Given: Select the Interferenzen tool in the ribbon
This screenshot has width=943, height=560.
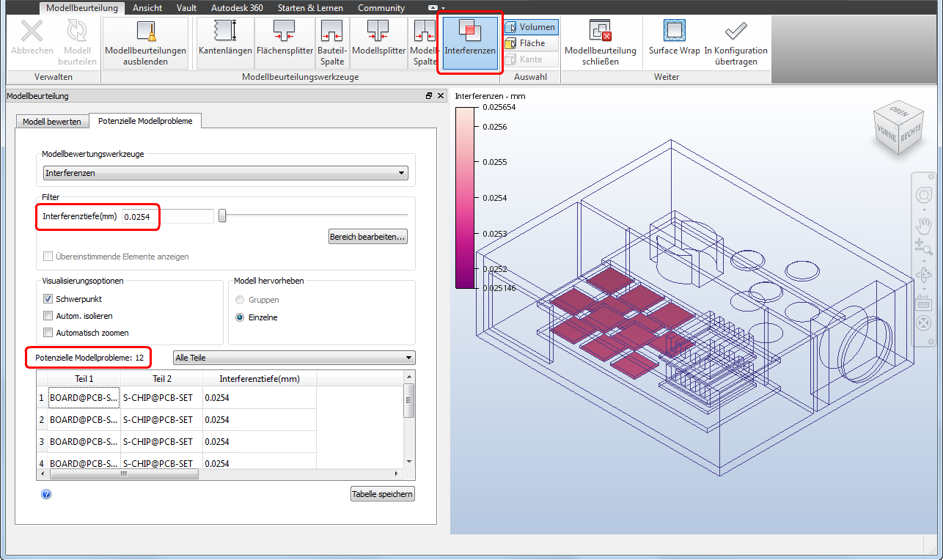Looking at the screenshot, I should click(470, 42).
